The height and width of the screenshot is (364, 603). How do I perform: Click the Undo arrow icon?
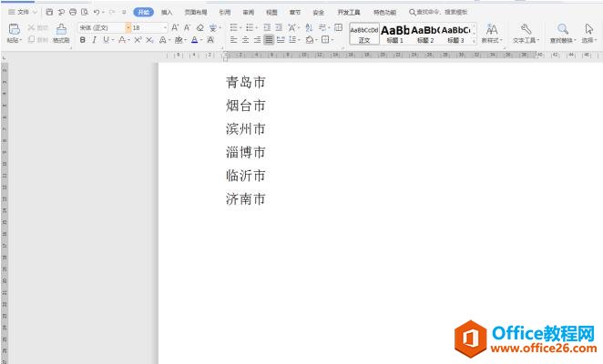tap(96, 13)
